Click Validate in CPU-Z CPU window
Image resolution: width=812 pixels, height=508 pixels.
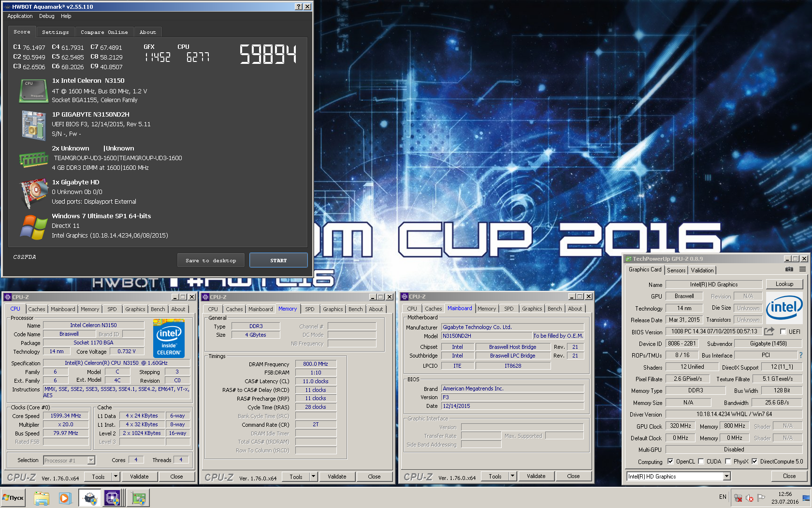point(139,477)
